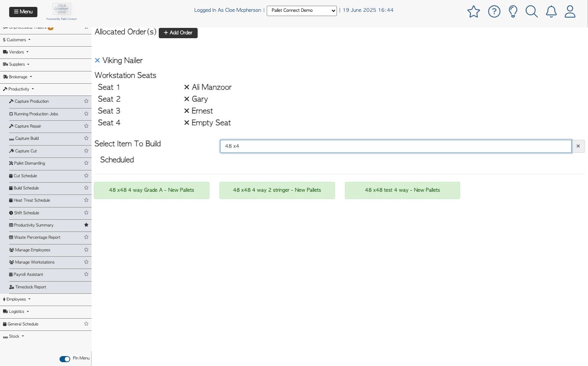The image size is (588, 366).
Task: Remove Ernest from Seat 3
Action: 187,111
